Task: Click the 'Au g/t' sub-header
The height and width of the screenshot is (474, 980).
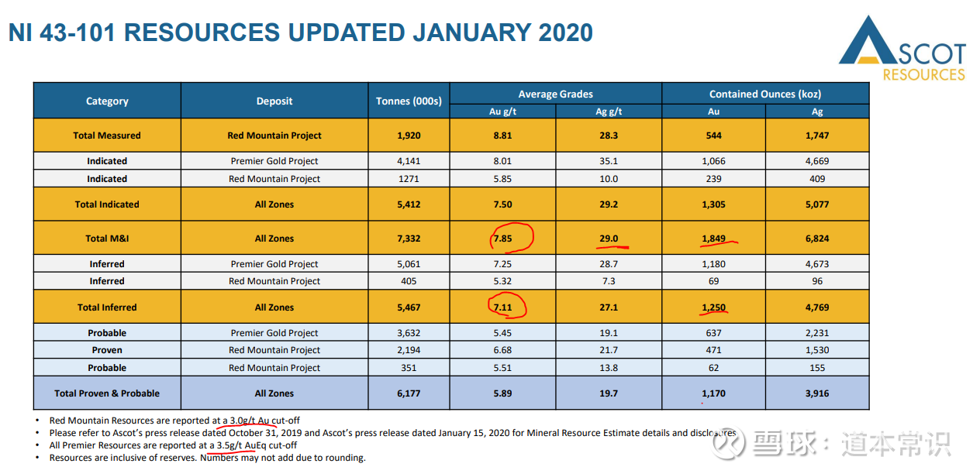Action: [x=502, y=112]
